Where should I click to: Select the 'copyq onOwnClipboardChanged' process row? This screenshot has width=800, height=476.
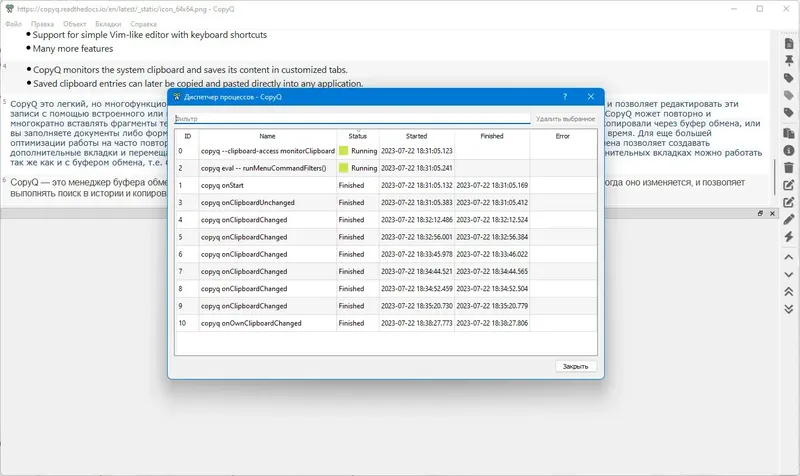386,323
